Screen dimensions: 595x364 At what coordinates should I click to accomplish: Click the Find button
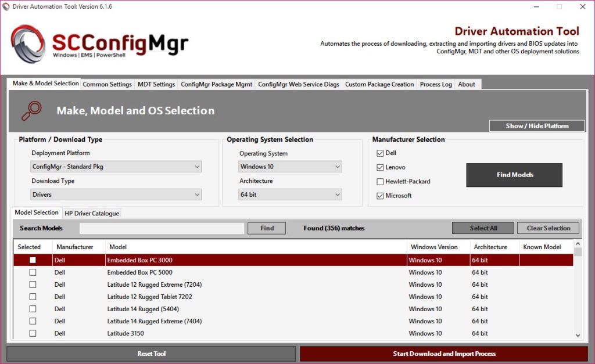click(267, 228)
